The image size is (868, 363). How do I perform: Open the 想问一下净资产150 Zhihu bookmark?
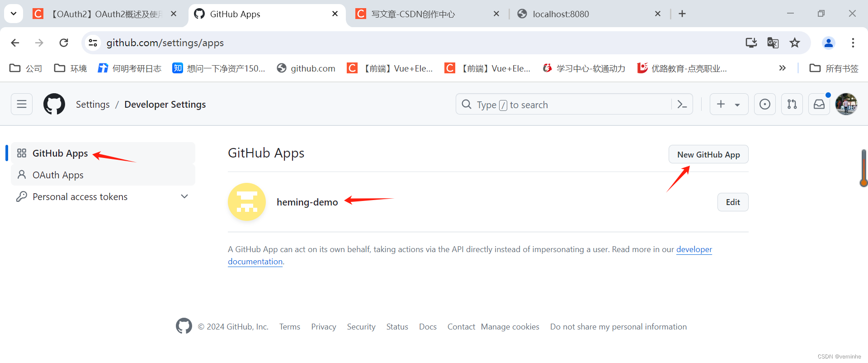tap(219, 68)
